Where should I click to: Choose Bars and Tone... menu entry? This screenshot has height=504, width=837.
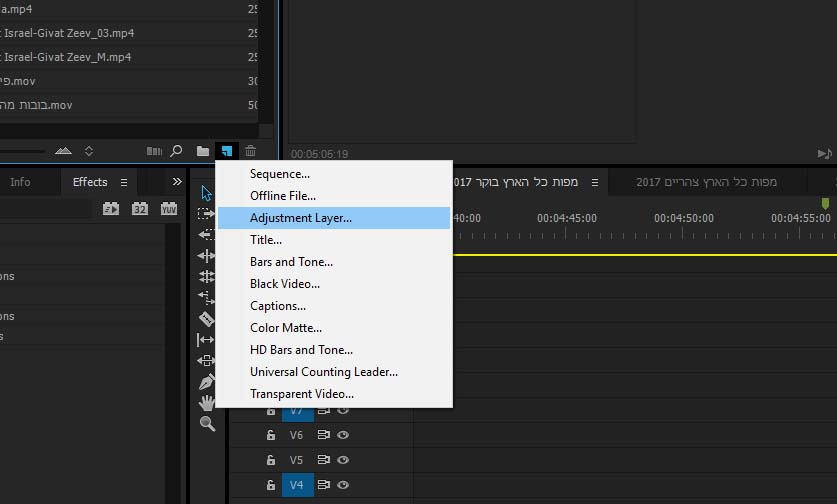pos(334,262)
